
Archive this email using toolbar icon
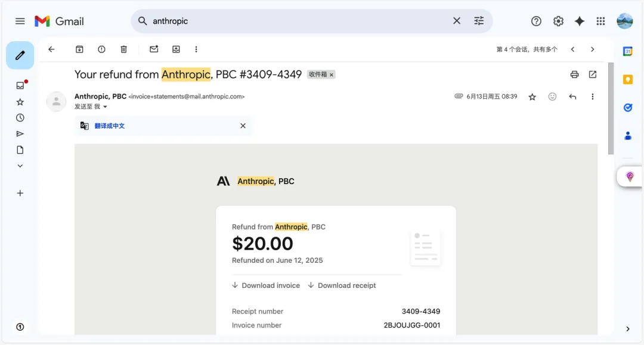[79, 49]
